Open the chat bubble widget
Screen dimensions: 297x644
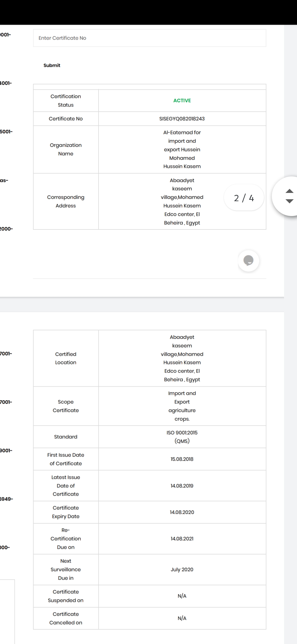point(249,260)
